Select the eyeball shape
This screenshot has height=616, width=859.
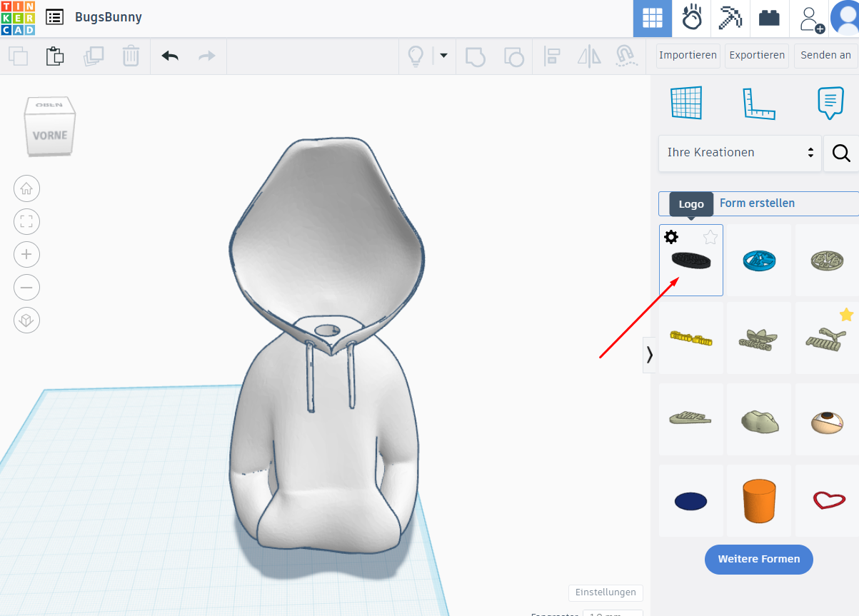827,419
